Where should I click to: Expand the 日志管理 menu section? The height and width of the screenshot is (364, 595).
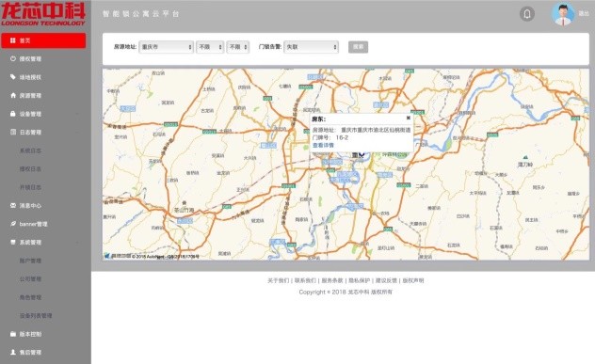pyautogui.click(x=43, y=132)
